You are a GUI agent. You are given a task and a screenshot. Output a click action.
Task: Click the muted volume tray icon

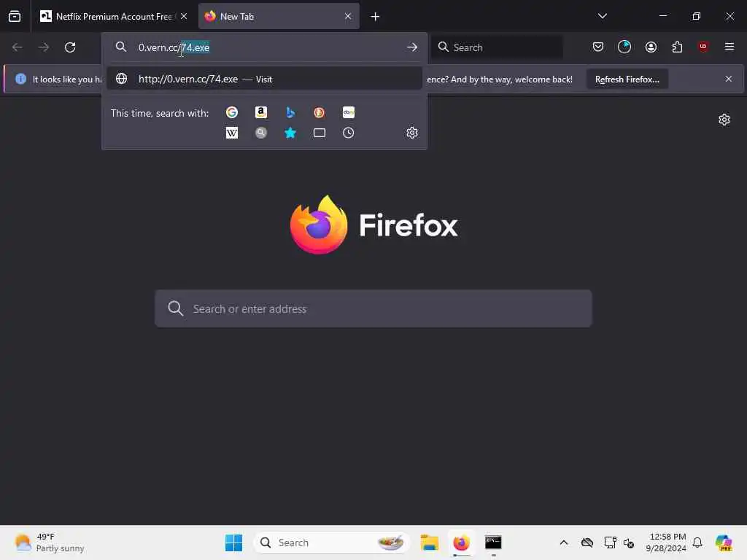[x=629, y=542]
